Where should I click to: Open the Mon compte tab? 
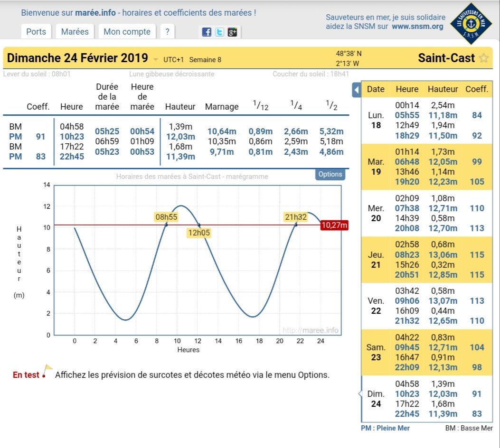(127, 31)
